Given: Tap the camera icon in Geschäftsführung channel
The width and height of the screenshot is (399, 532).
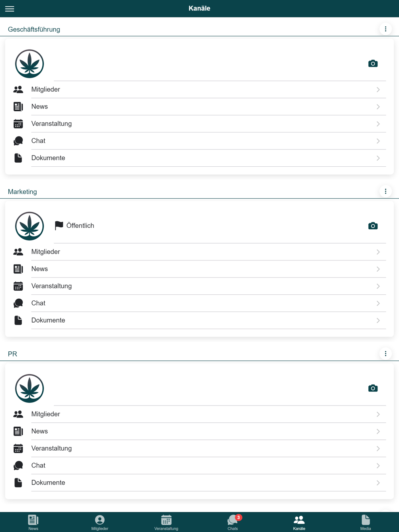Looking at the screenshot, I should point(373,63).
